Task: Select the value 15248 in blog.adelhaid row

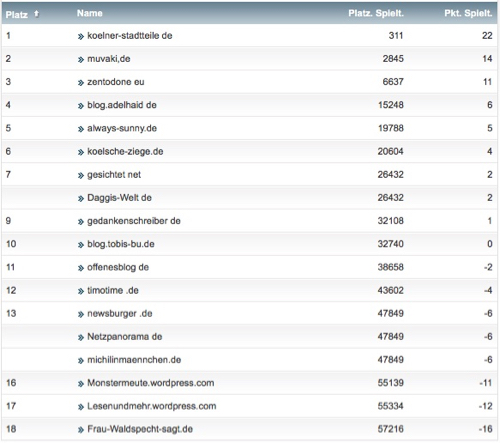Action: click(x=391, y=105)
